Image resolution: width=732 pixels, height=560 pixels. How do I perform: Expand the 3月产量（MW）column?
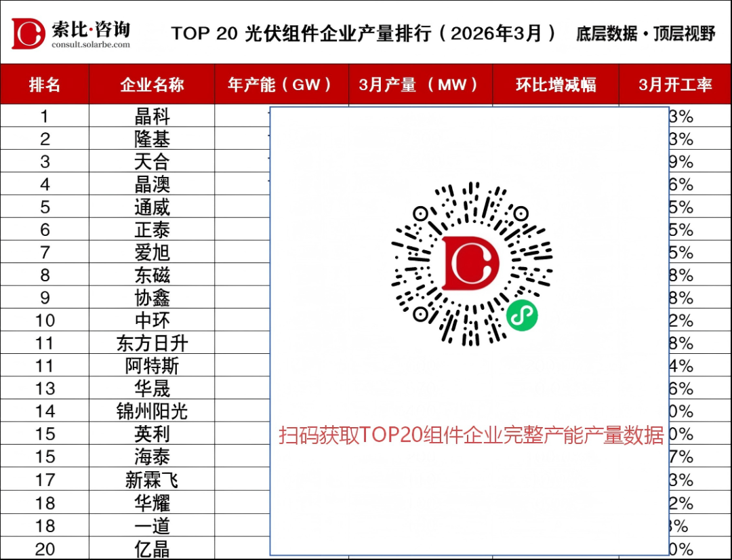pyautogui.click(x=419, y=84)
